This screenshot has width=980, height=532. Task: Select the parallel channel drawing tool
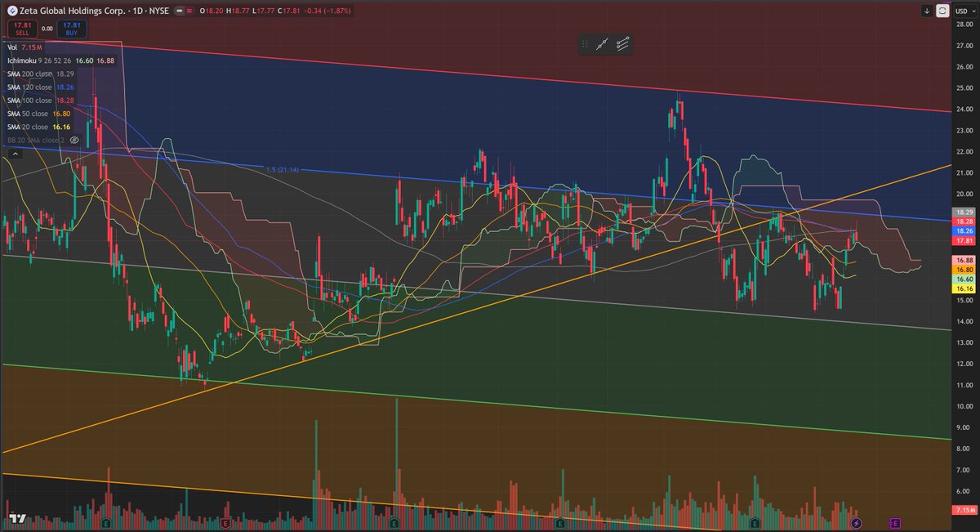(624, 45)
